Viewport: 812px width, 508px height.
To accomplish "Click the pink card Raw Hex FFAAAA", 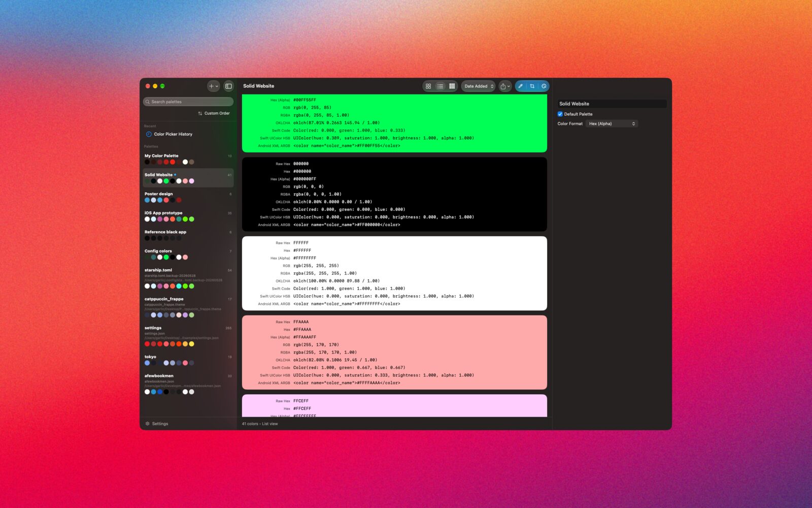I will point(301,322).
